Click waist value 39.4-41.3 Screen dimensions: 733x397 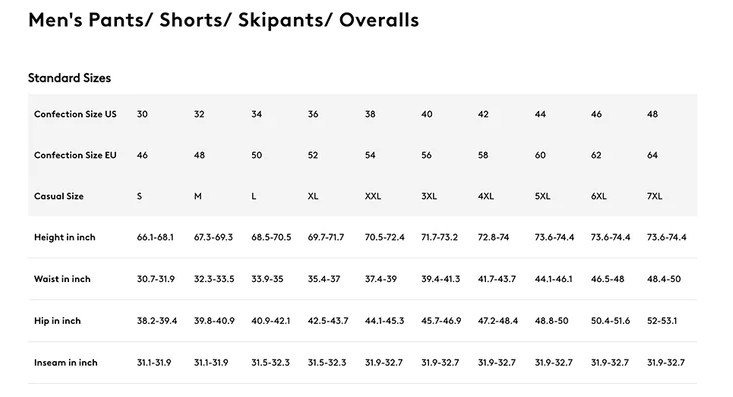440,279
